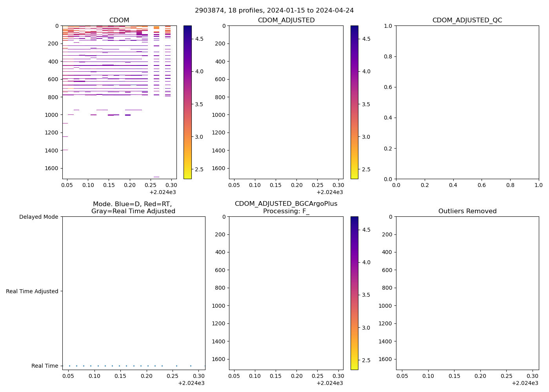Click the figure title with float ID 2903874
549x392 pixels.
click(x=274, y=10)
